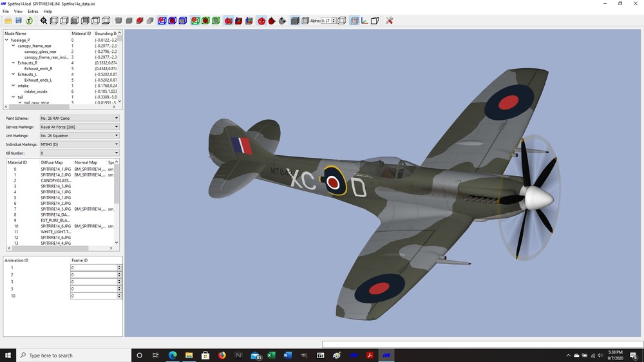Image resolution: width=644 pixels, height=362 pixels.
Task: Open the View menu
Action: [x=18, y=12]
